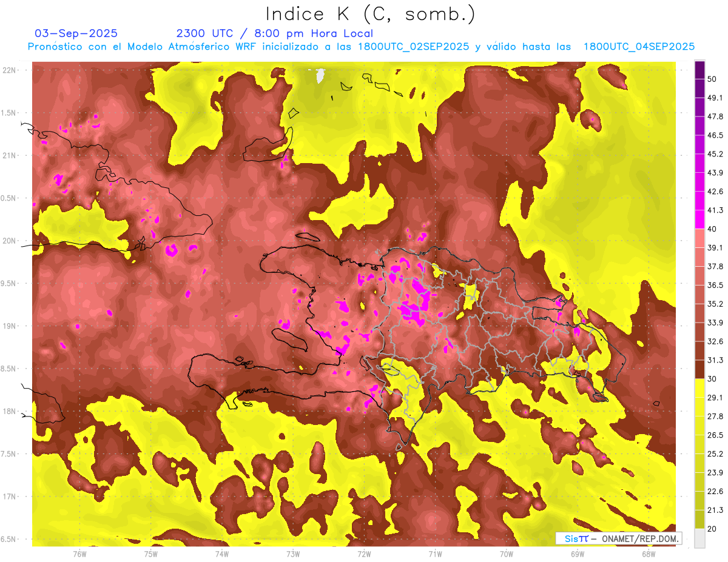Click the longitude label "72W"
Image resolution: width=728 pixels, height=562 pixels.
[x=364, y=554]
